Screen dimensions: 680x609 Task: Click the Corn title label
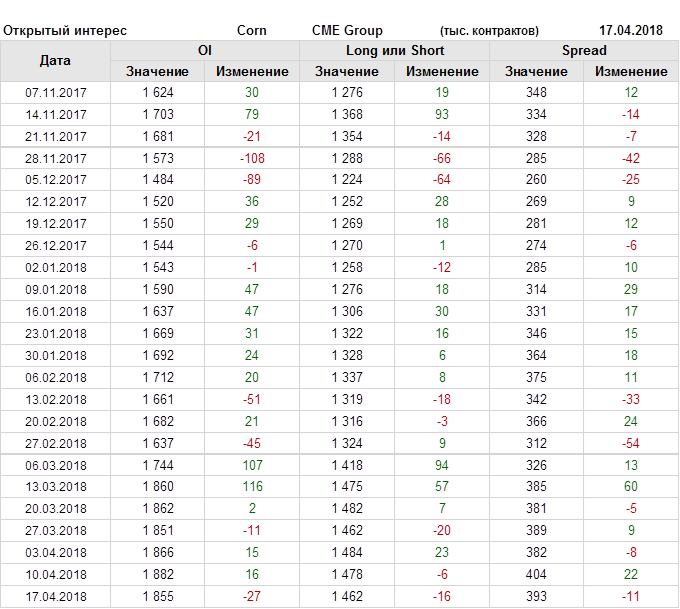pyautogui.click(x=252, y=30)
